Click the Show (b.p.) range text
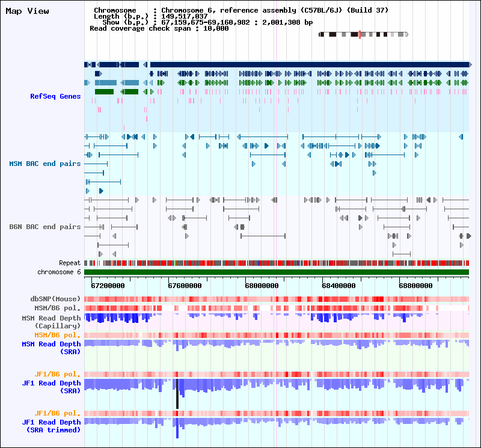Viewport: 481px width, 448px height. pos(207,22)
